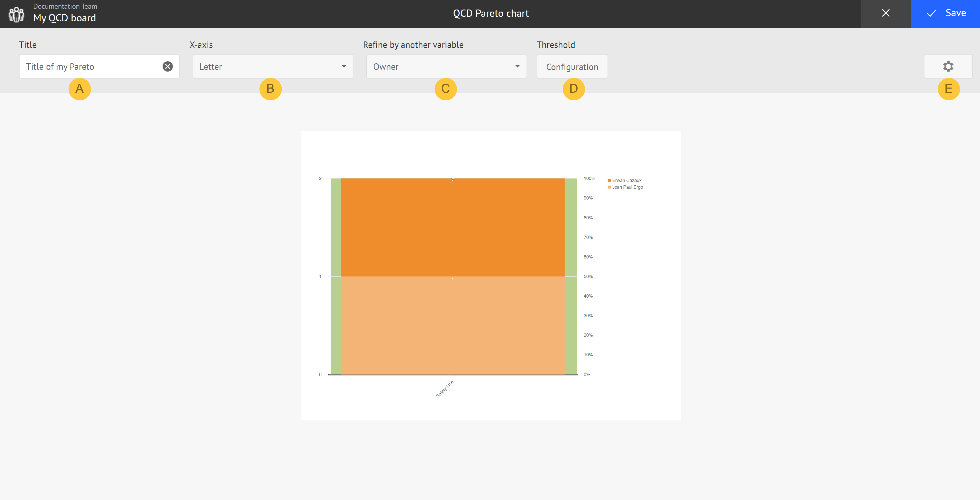
Task: Click the Jean Paul Ergo legend color swatch
Action: pos(609,187)
